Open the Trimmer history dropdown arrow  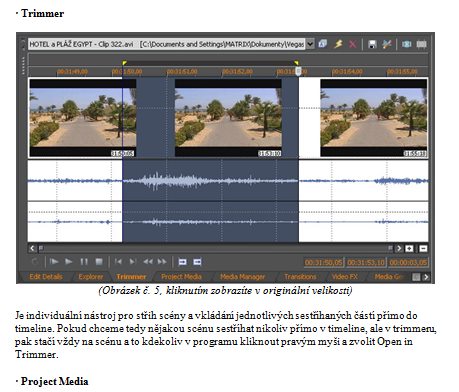click(x=310, y=44)
